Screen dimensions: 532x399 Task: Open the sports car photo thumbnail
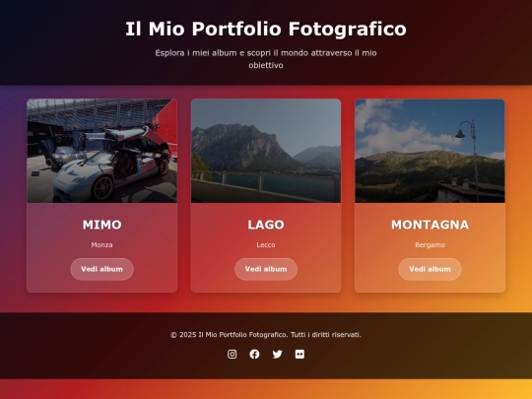coord(101,151)
